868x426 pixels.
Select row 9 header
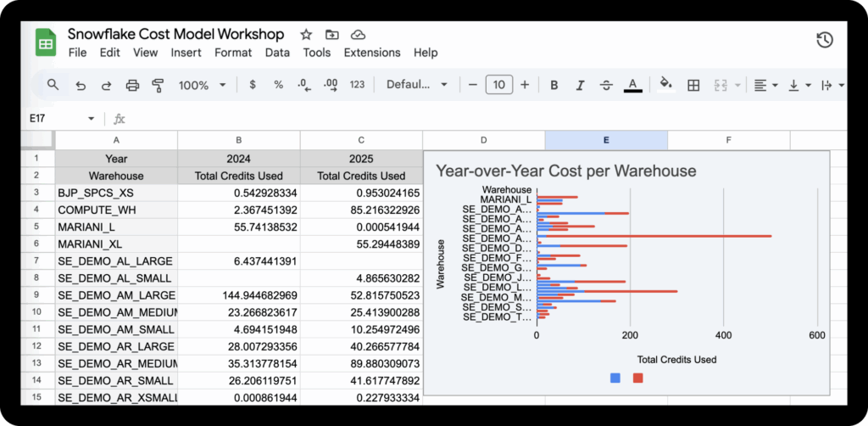tap(37, 294)
